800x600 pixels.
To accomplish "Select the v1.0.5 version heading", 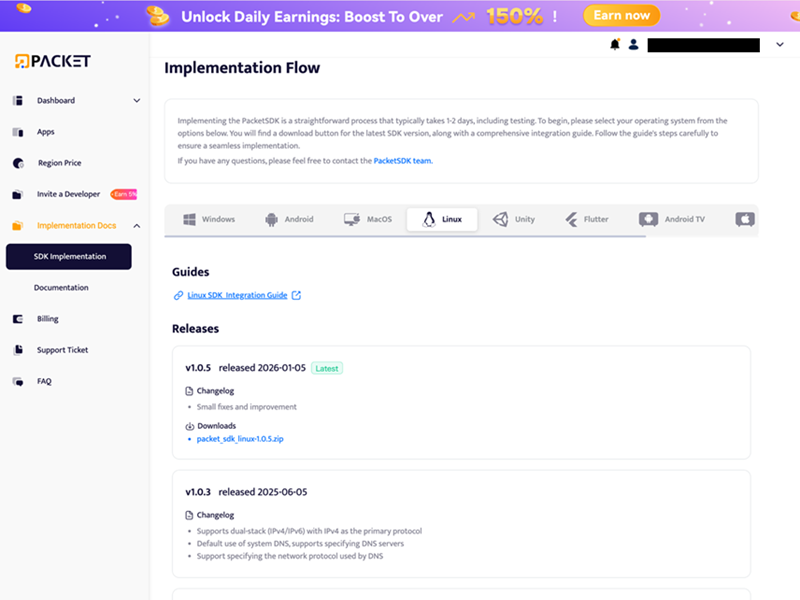I will point(198,368).
